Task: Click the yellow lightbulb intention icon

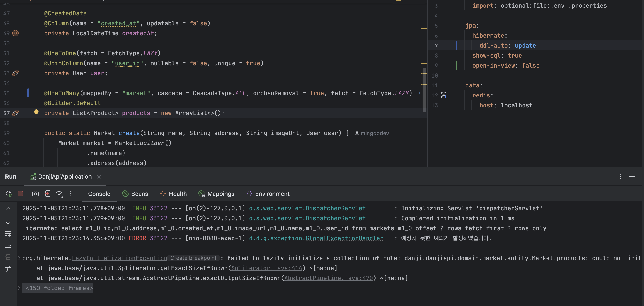Action: 36,113
